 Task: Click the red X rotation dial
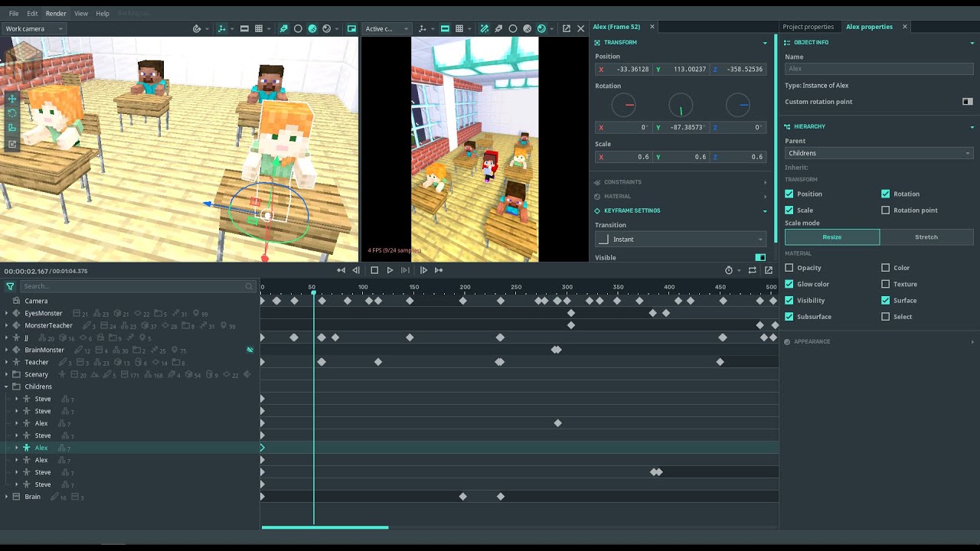click(x=624, y=105)
